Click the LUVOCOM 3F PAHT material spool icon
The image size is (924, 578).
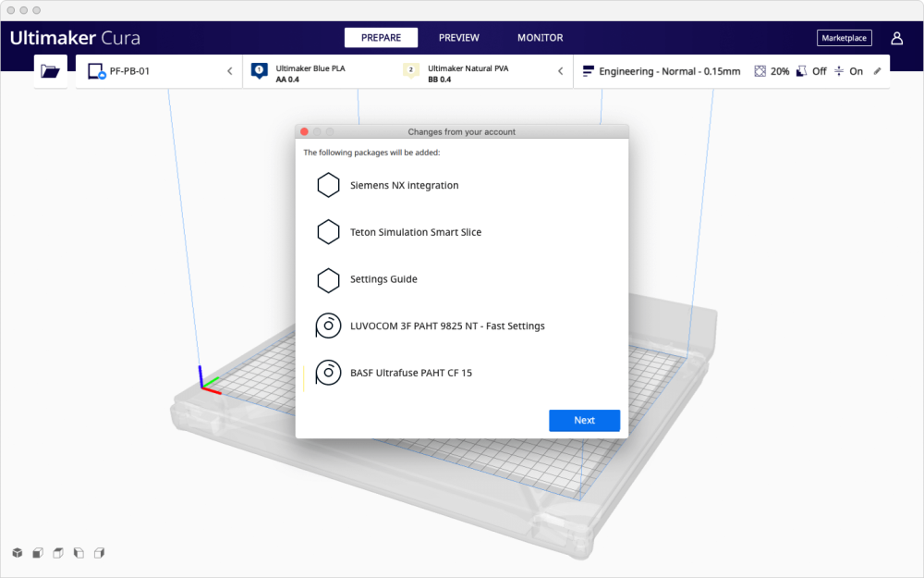click(328, 326)
